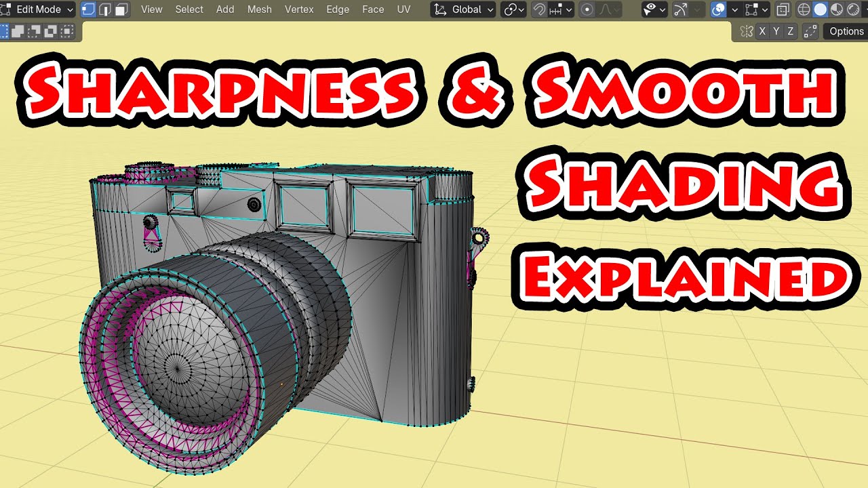Viewport: 868px width, 488px height.
Task: Click the Options button
Action: [846, 31]
